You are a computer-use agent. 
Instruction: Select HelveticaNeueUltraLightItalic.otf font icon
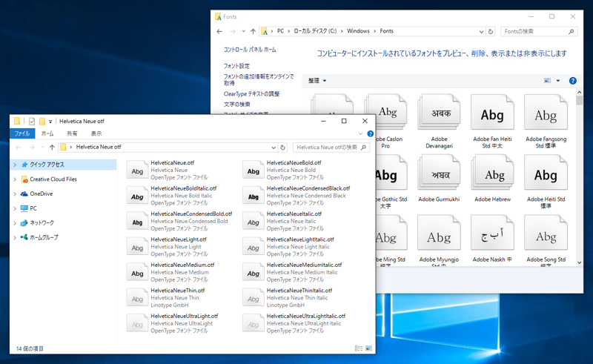(x=253, y=323)
